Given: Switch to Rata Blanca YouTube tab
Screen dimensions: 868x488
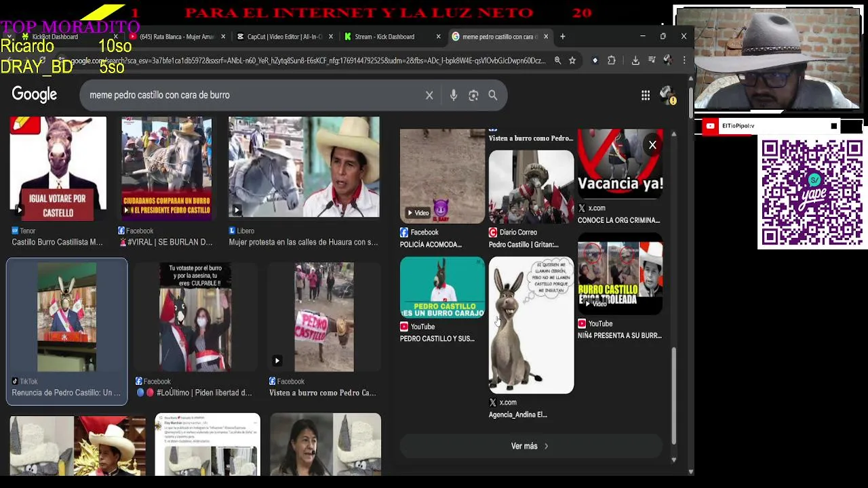Looking at the screenshot, I should click(x=176, y=37).
